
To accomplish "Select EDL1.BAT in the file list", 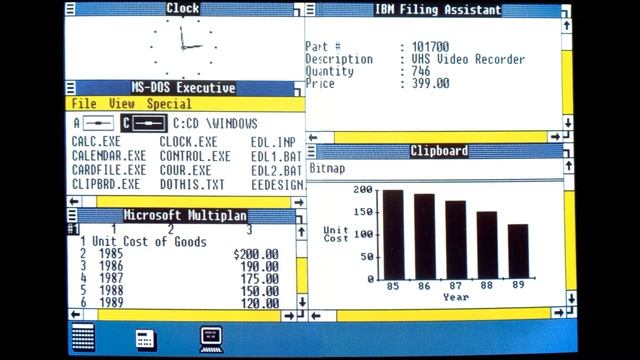I will pos(276,157).
